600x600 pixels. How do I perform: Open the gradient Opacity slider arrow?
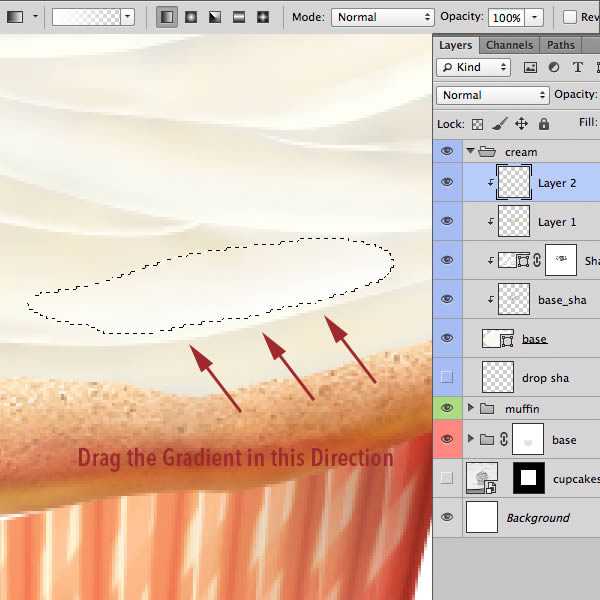click(x=534, y=18)
